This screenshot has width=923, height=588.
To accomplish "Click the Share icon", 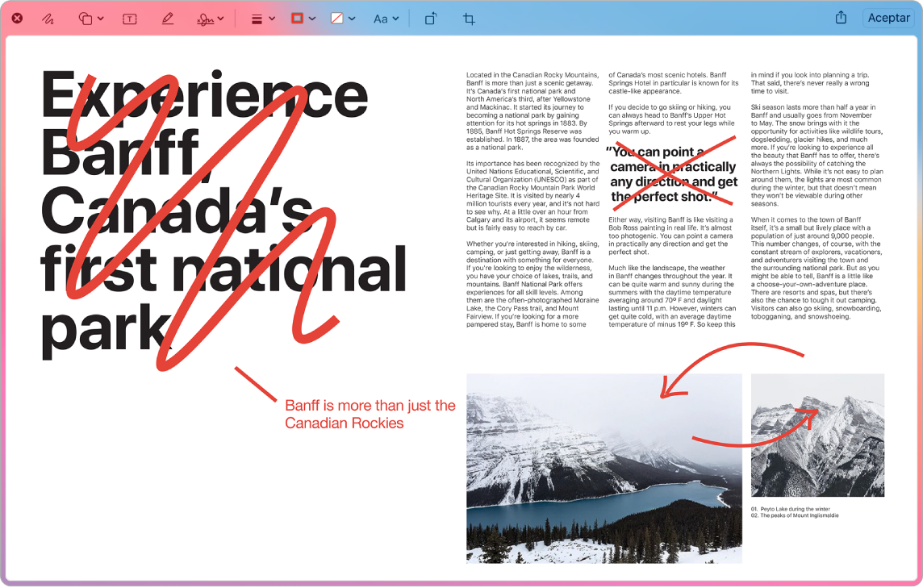I will coord(840,18).
